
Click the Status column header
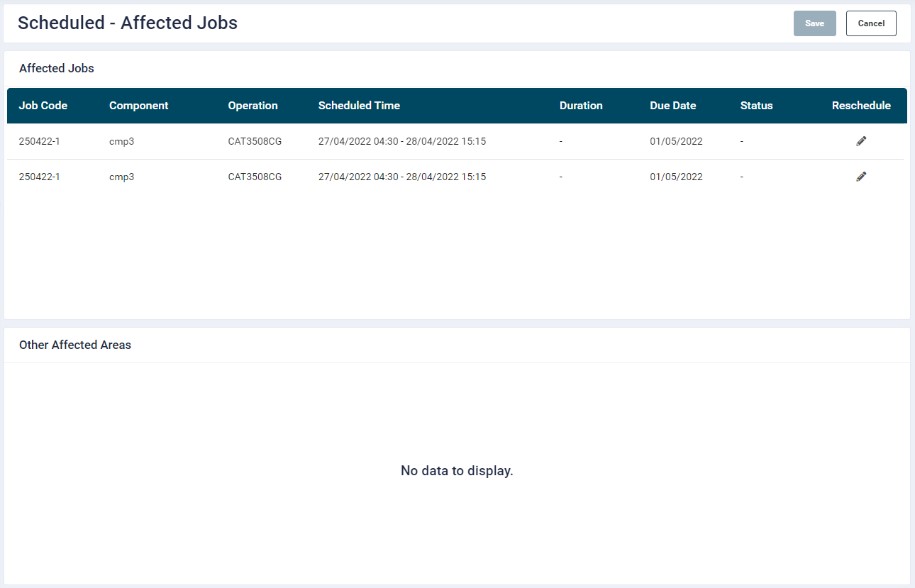click(756, 106)
